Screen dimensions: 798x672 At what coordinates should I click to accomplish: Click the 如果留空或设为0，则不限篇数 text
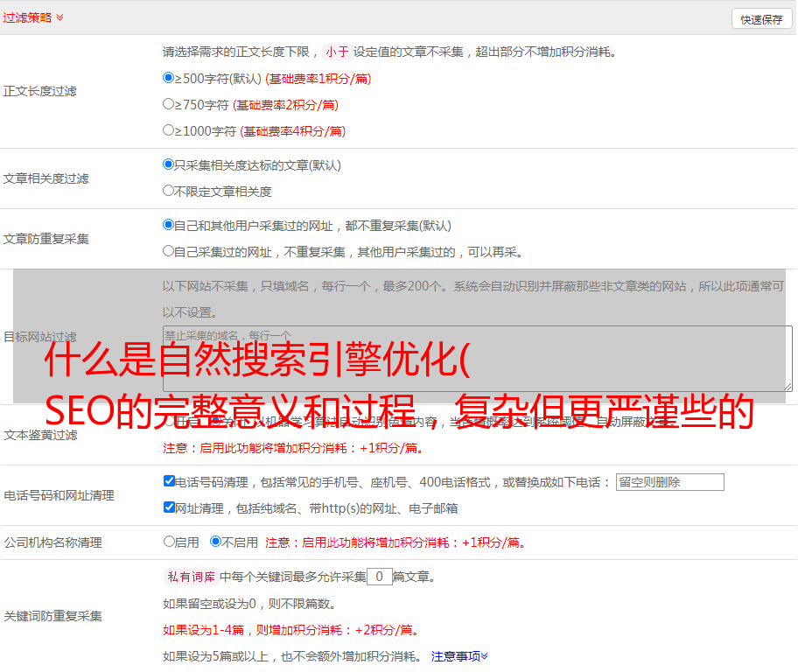[x=249, y=604]
